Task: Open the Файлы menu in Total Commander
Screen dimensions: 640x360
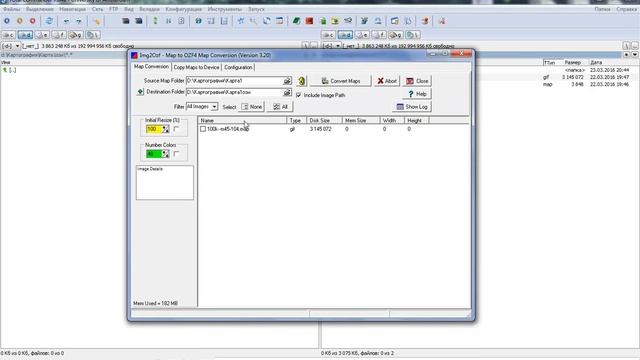Action: [x=12, y=9]
